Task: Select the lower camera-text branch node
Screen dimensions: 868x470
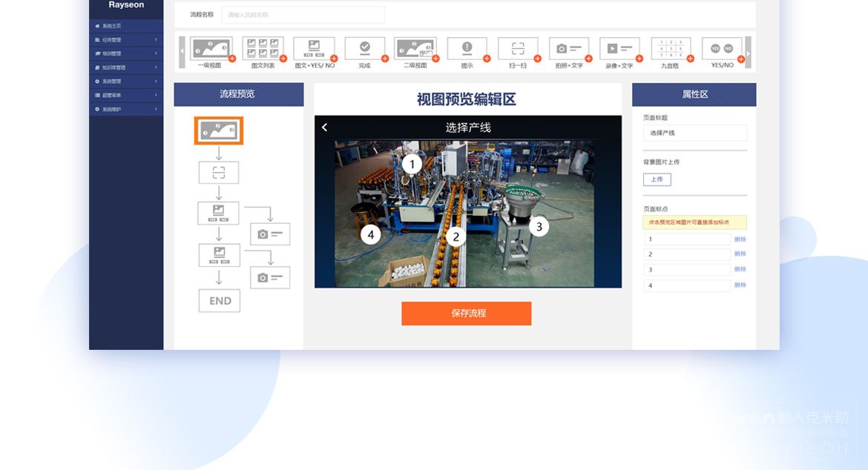Action: (x=269, y=277)
